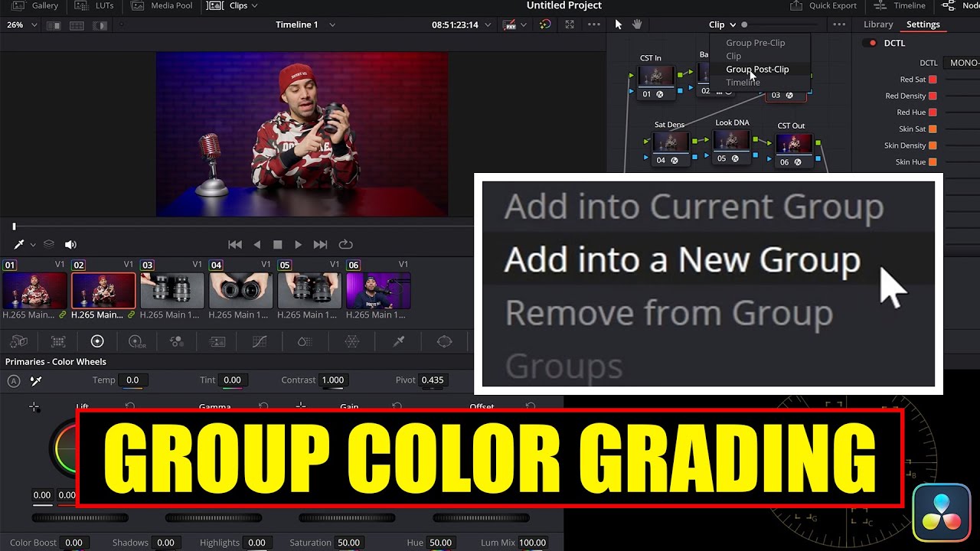
Task: Enable split screen viewer mode
Action: [x=77, y=24]
